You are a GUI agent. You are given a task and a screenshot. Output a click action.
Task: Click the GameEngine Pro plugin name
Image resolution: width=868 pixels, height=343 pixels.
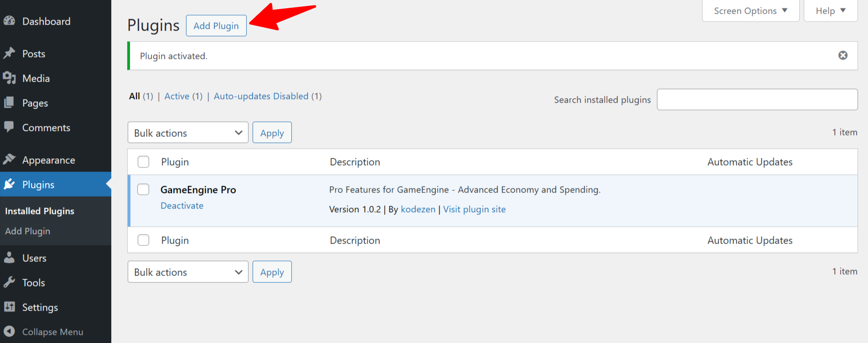click(x=198, y=190)
